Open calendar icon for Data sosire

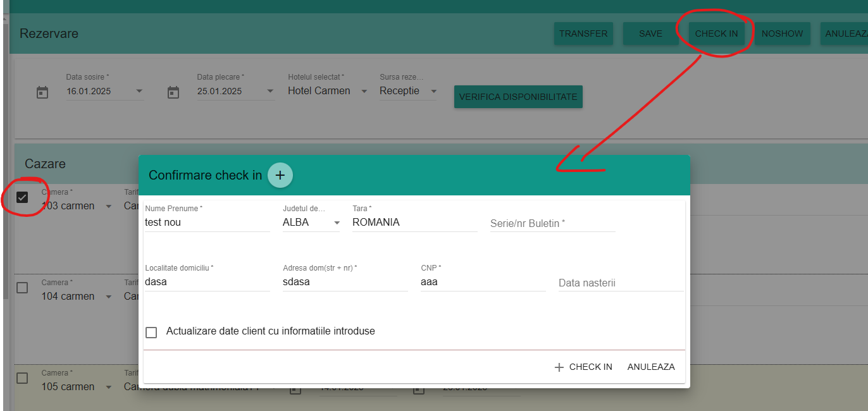(42, 92)
